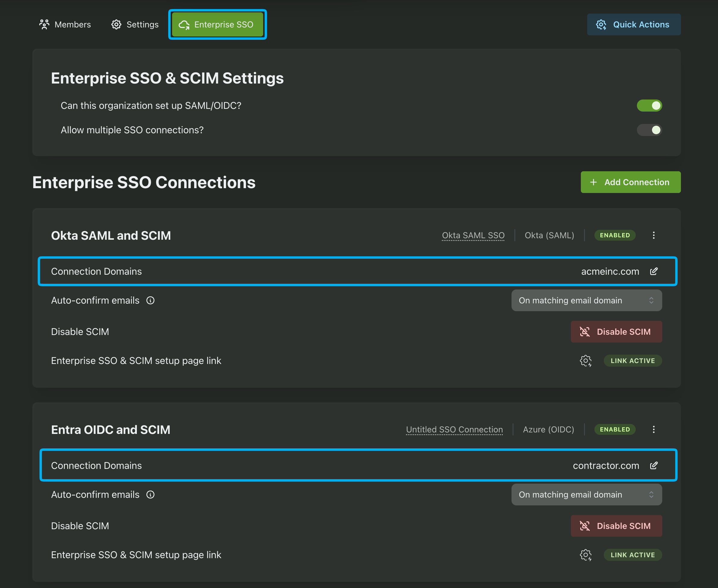Click the Azure (OIDC) provider label
Image resolution: width=718 pixels, height=588 pixels.
pyautogui.click(x=548, y=429)
